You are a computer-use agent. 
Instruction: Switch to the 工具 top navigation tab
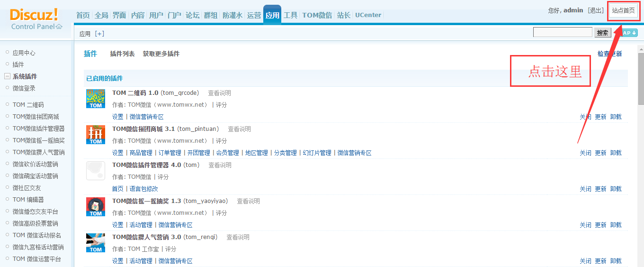[290, 15]
